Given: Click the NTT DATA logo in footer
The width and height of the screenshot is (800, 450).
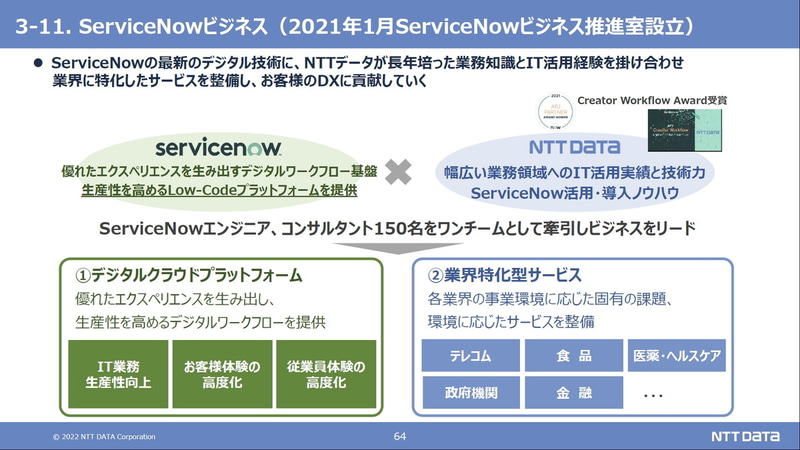Looking at the screenshot, I should 745,436.
